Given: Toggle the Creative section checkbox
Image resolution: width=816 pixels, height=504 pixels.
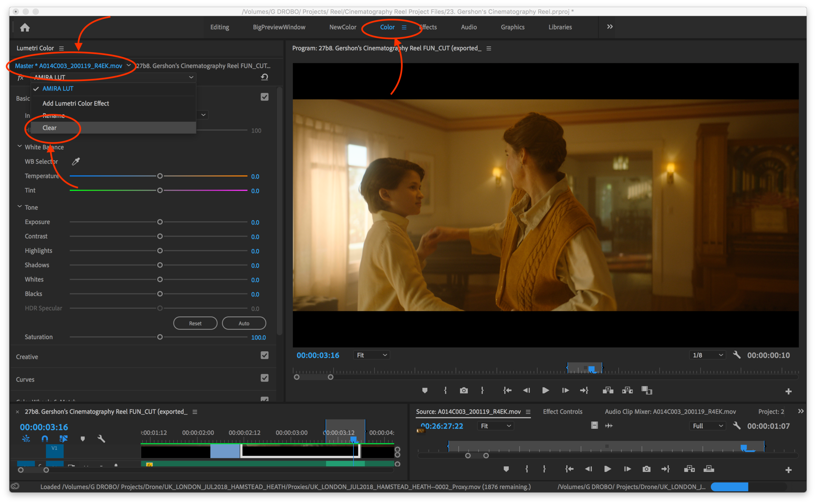Looking at the screenshot, I should click(x=264, y=355).
